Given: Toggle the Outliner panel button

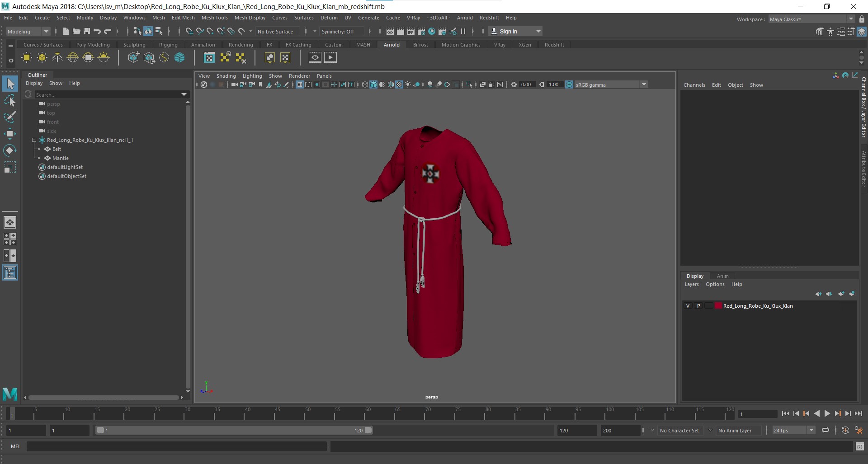Looking at the screenshot, I should pos(10,273).
